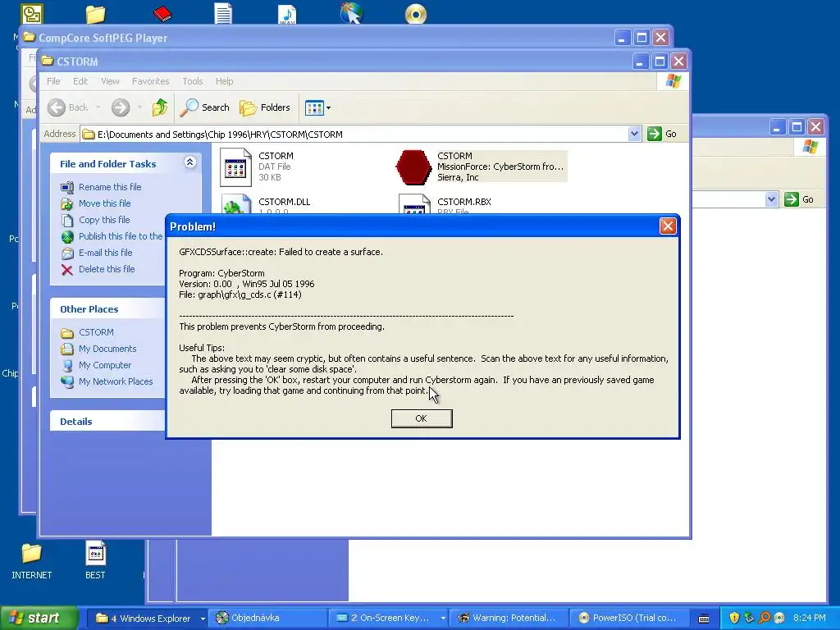The image size is (840, 630).
Task: Go up one folder level
Action: click(x=159, y=107)
